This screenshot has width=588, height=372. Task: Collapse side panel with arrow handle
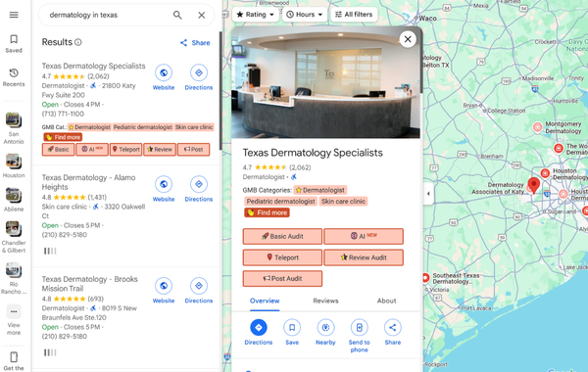(428, 194)
